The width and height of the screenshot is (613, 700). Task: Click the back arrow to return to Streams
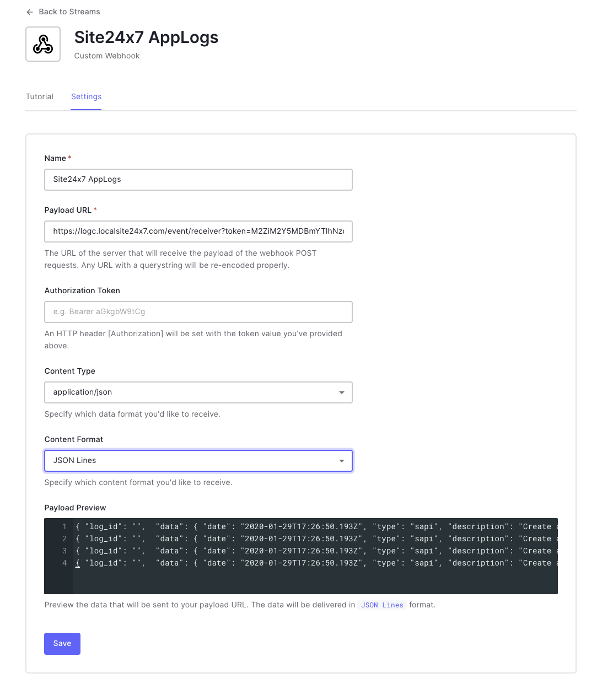[x=30, y=12]
